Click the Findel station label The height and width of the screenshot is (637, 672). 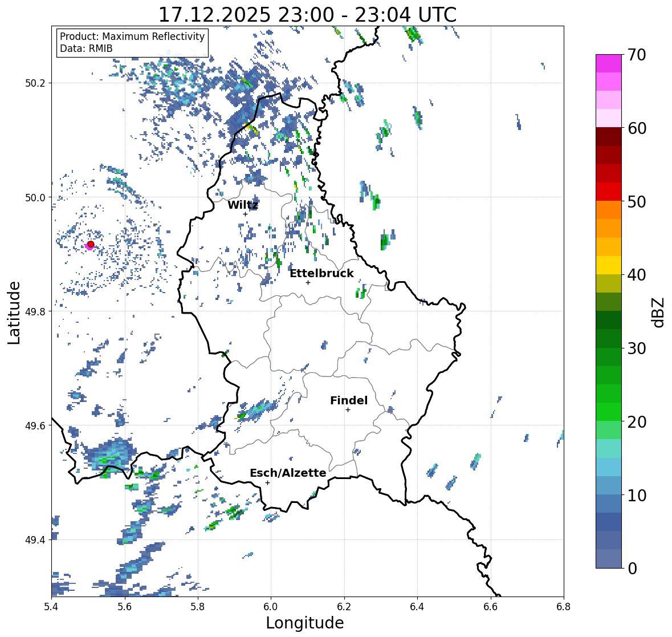point(348,400)
